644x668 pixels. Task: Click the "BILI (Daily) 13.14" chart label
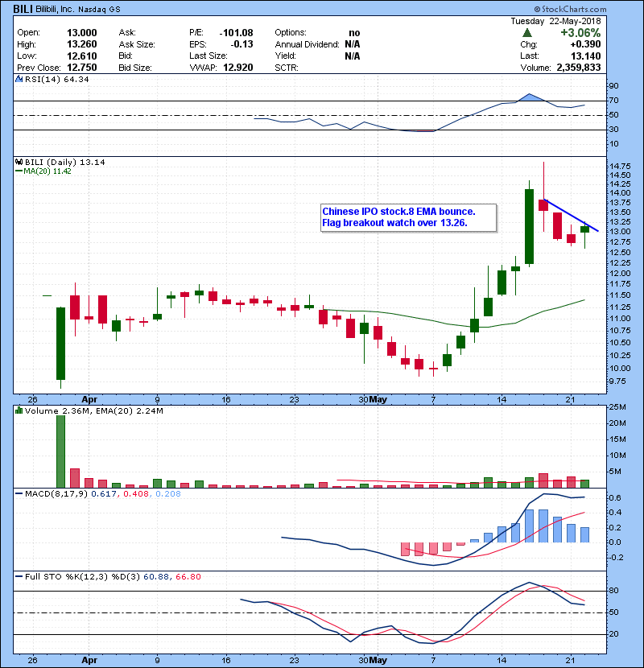[x=64, y=162]
